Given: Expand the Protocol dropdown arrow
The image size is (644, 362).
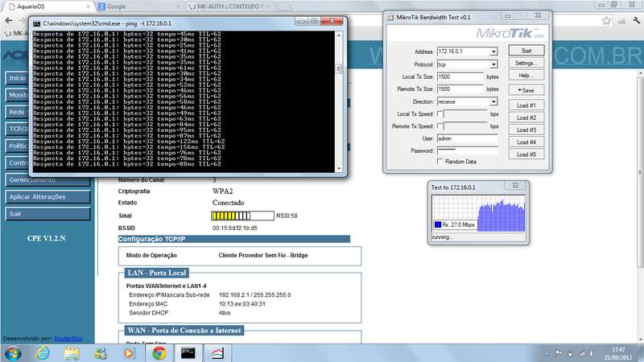Looking at the screenshot, I should [x=493, y=64].
